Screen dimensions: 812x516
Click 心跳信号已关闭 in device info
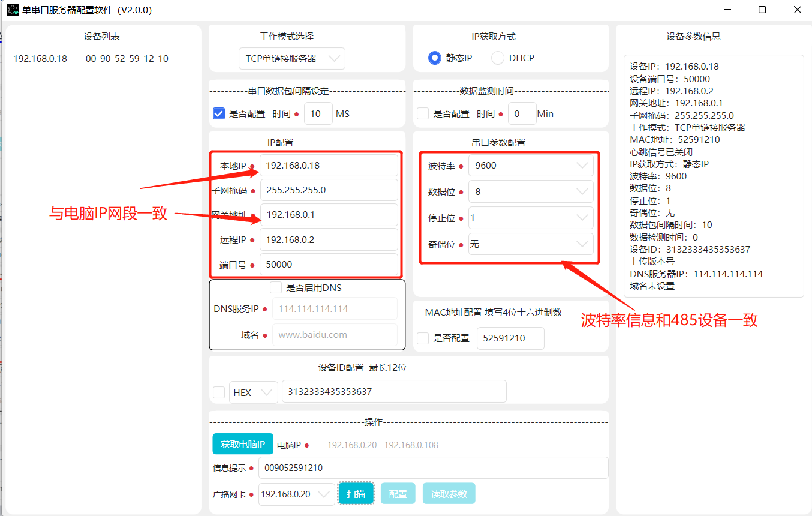661,152
